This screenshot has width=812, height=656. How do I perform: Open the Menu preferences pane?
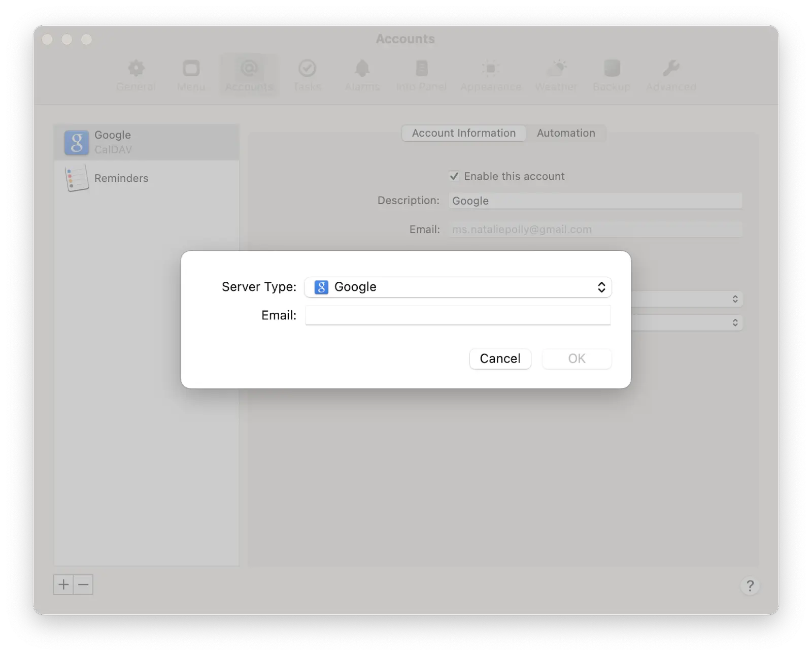pyautogui.click(x=191, y=75)
